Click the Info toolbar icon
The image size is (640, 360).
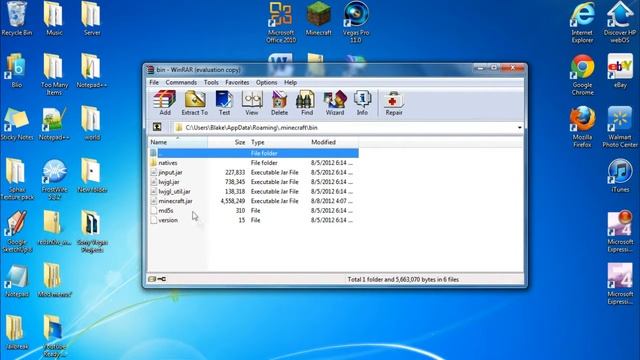(362, 103)
